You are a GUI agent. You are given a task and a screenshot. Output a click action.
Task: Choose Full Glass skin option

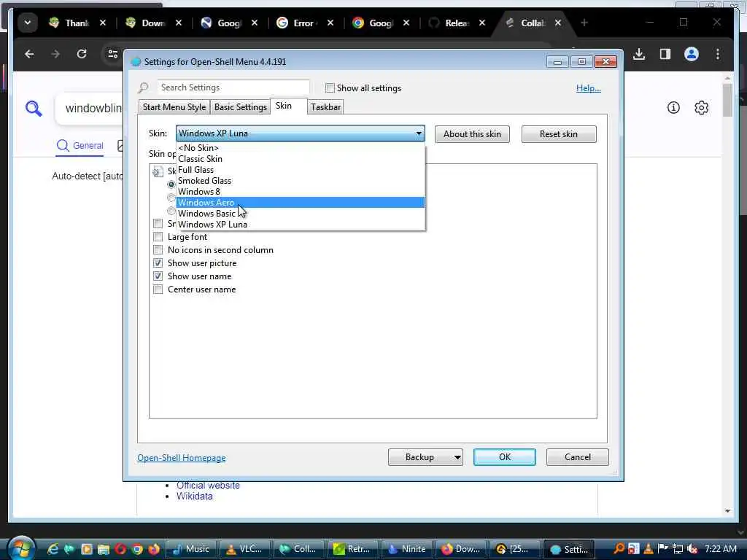(x=300, y=169)
